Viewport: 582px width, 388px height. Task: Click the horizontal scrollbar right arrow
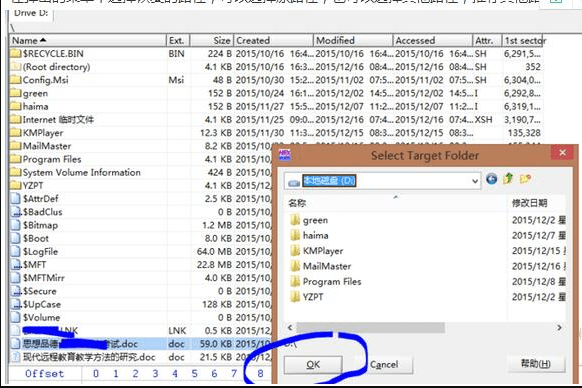pos(559,327)
